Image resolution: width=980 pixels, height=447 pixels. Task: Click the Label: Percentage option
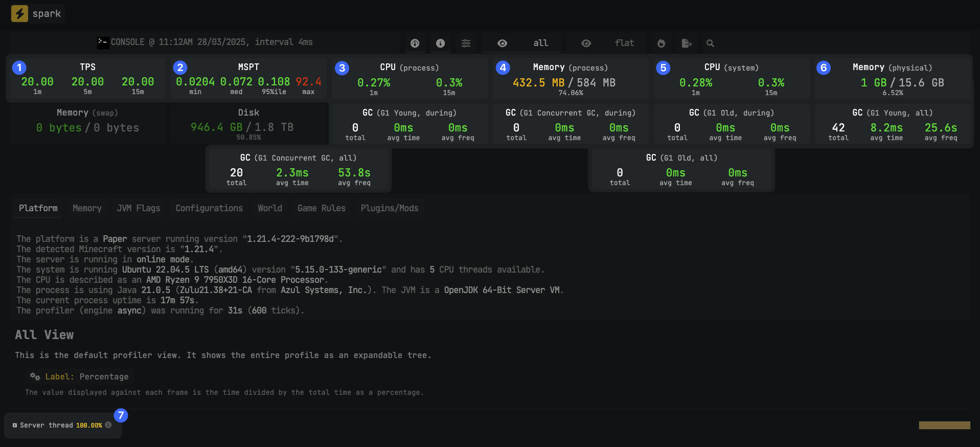[x=80, y=376]
